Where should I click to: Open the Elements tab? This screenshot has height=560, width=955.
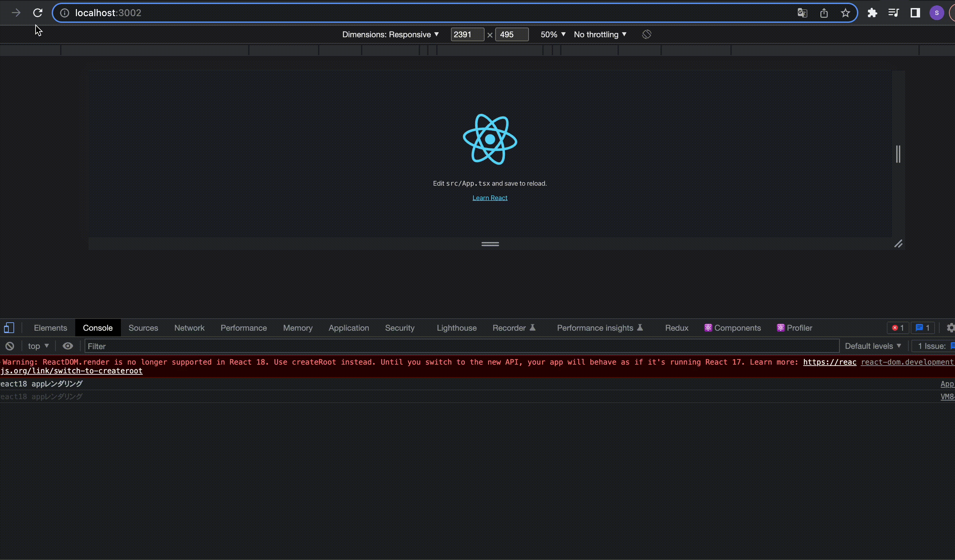[50, 328]
